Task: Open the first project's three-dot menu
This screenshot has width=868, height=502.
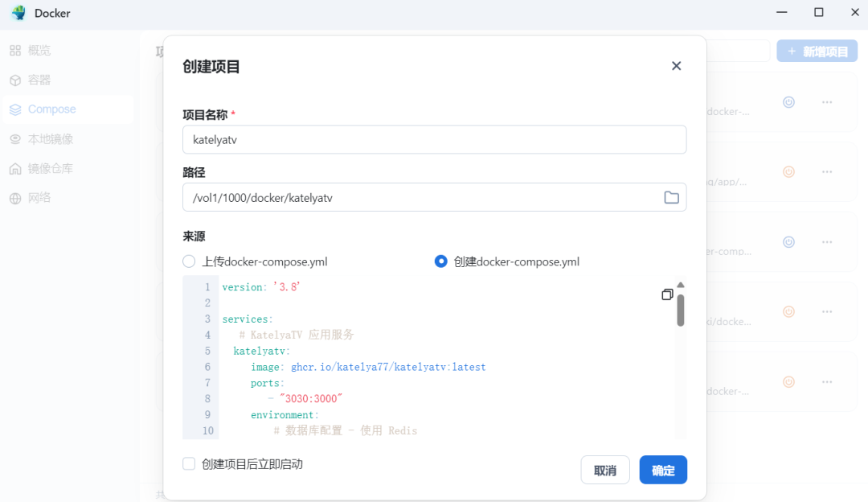Action: click(826, 102)
